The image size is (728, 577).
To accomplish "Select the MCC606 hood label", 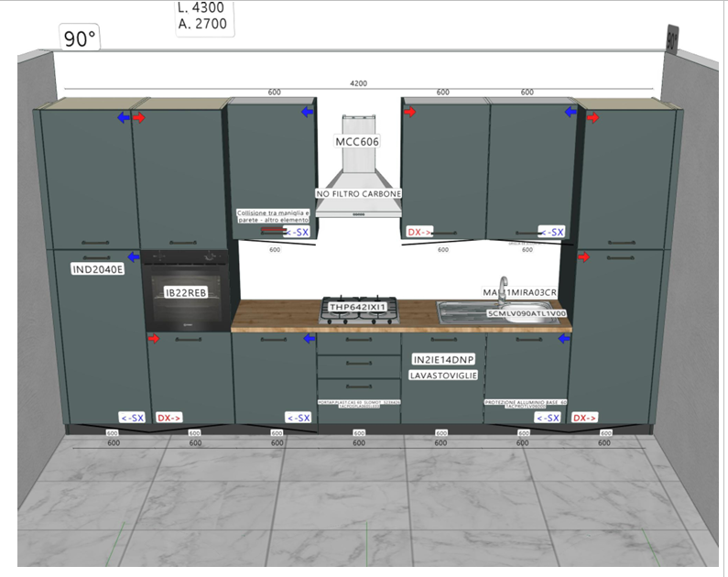I will 357,142.
